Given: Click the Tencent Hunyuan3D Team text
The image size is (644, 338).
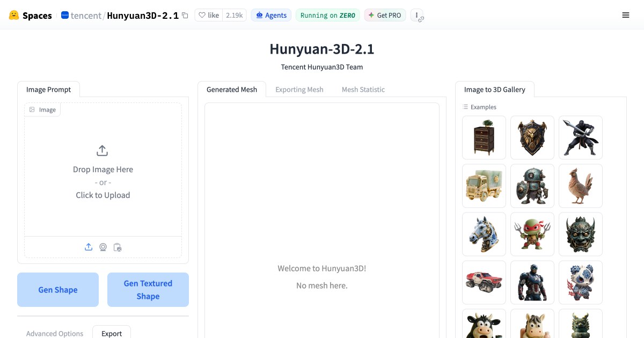Looking at the screenshot, I should click(322, 67).
